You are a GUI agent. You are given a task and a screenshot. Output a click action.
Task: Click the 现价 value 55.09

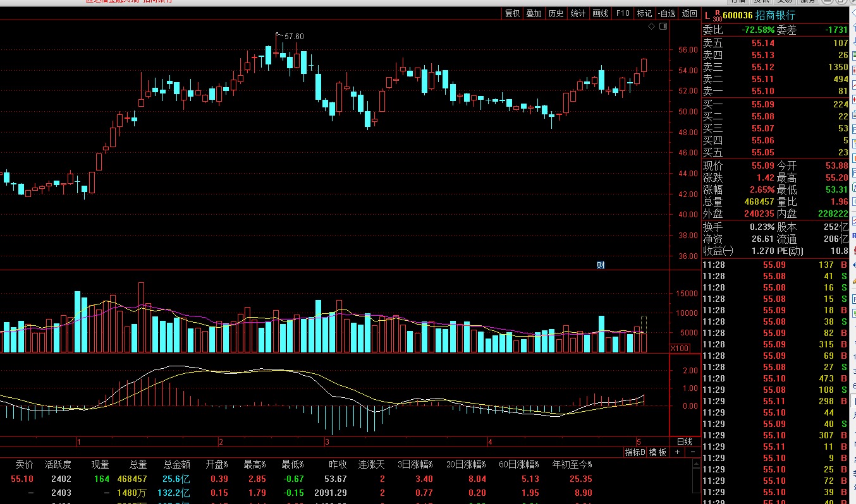tap(763, 165)
